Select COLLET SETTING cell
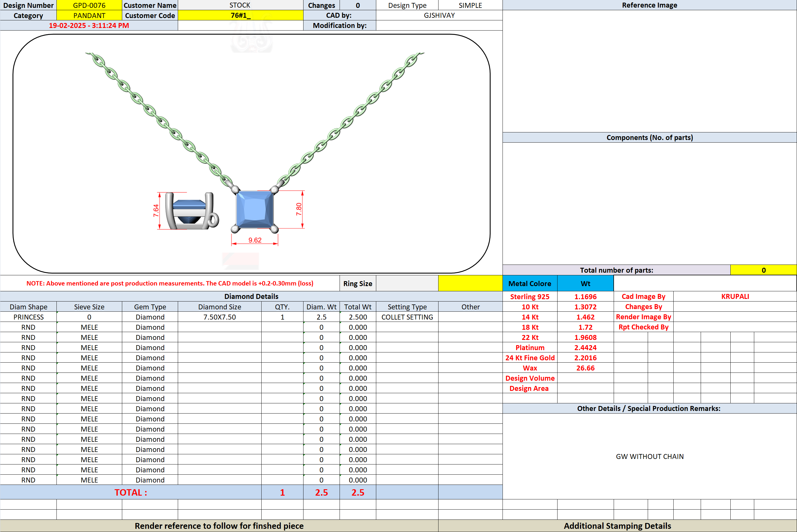Screen dimensions: 797x532 (x=407, y=317)
